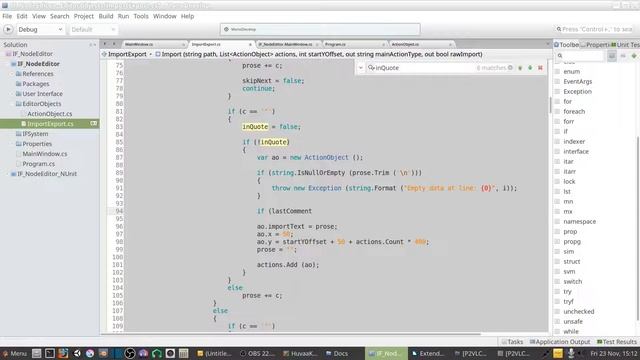Viewport: 640px width, 360px height.
Task: Open the File menu
Action: (7, 16)
